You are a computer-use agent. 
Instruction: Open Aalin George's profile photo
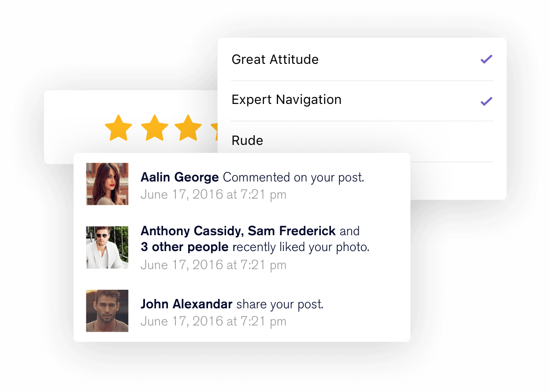point(107,184)
